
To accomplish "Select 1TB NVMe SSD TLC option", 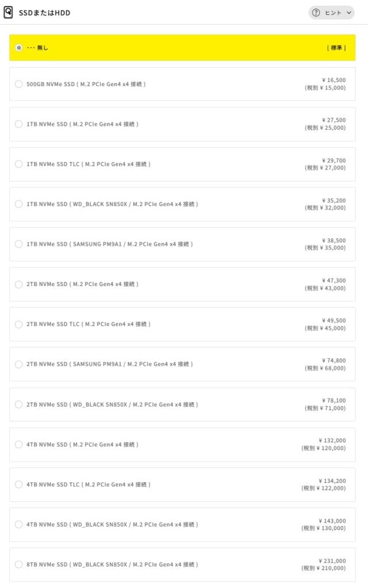I will click(19, 164).
